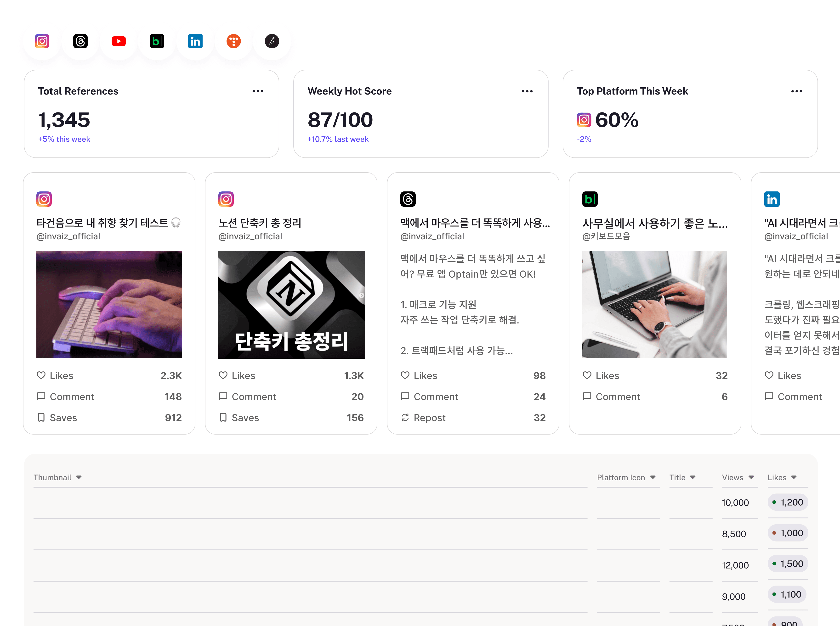Expand the Likes column dropdown
This screenshot has height=626, width=840.
794,477
